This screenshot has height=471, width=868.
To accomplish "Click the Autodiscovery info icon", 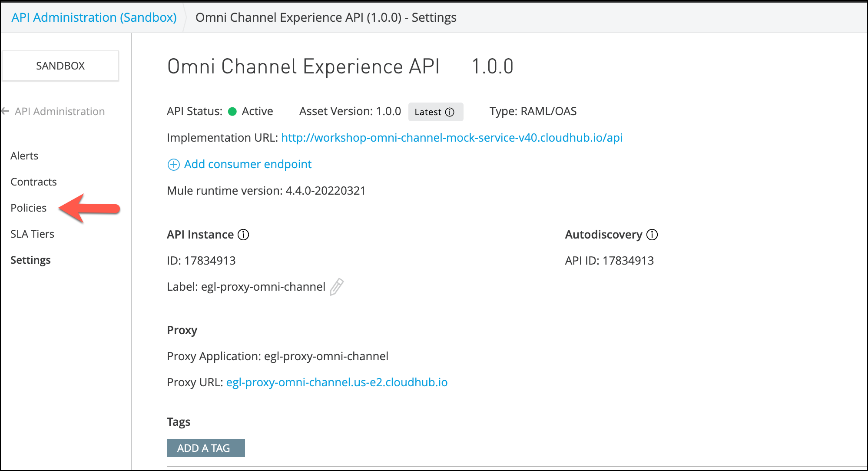I will point(652,235).
